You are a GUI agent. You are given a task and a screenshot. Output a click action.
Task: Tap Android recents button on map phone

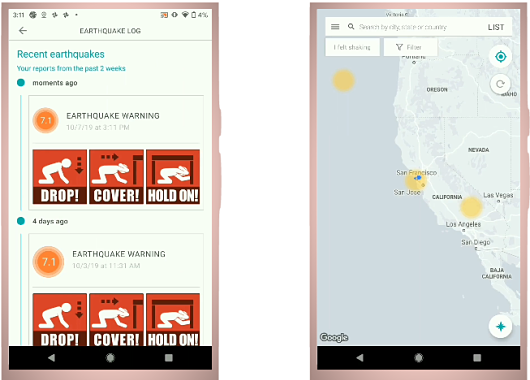click(x=477, y=358)
